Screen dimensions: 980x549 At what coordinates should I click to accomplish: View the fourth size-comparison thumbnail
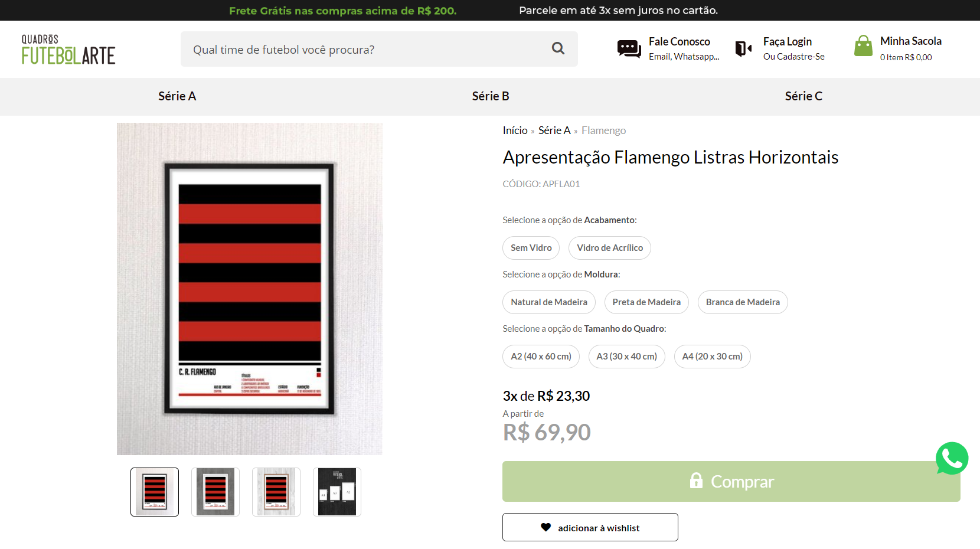pyautogui.click(x=337, y=492)
